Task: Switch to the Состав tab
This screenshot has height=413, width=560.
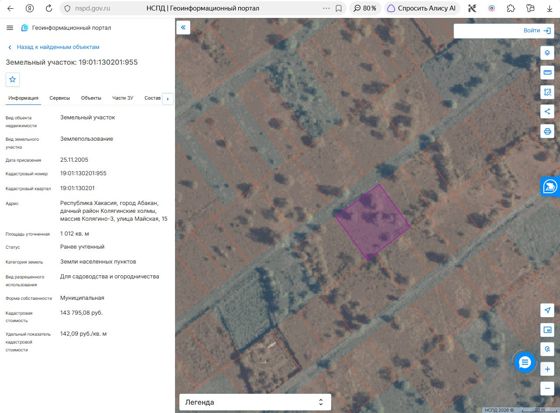Action: (x=152, y=98)
